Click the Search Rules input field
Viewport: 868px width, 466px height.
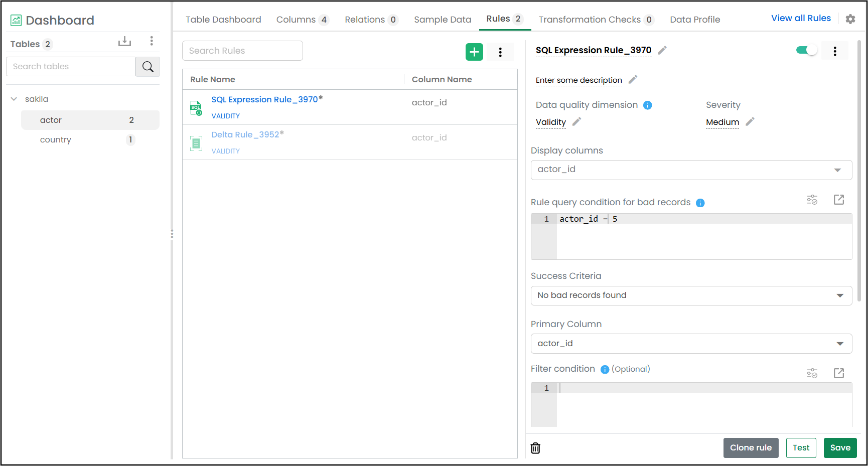click(242, 51)
